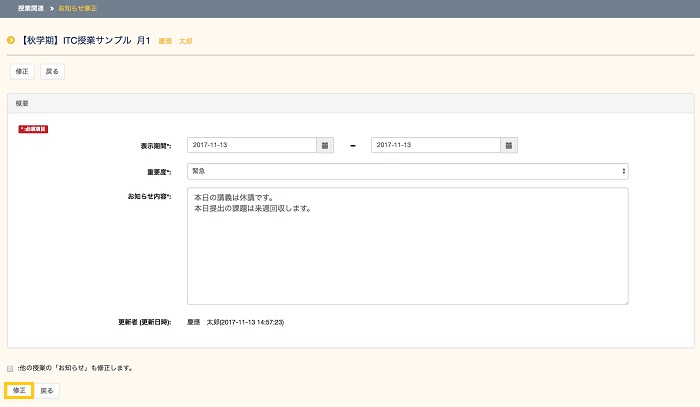
Task: Click the 概要 panel header
Action: pos(350,103)
